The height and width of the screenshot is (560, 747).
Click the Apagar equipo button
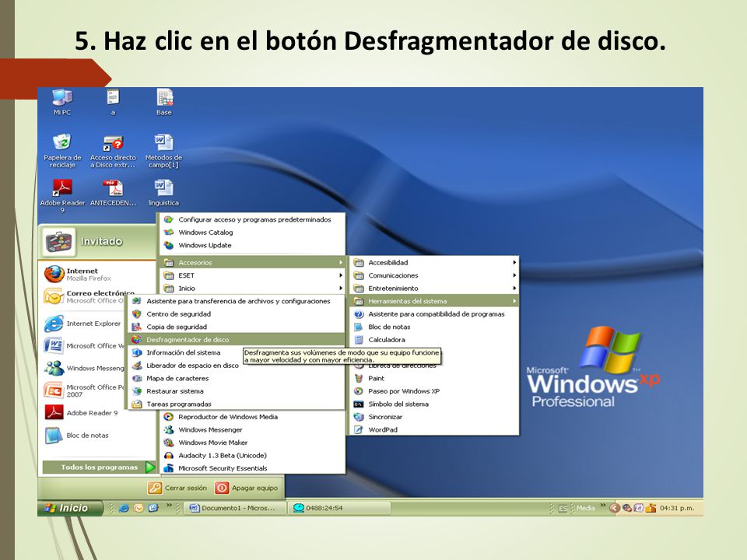pyautogui.click(x=246, y=488)
